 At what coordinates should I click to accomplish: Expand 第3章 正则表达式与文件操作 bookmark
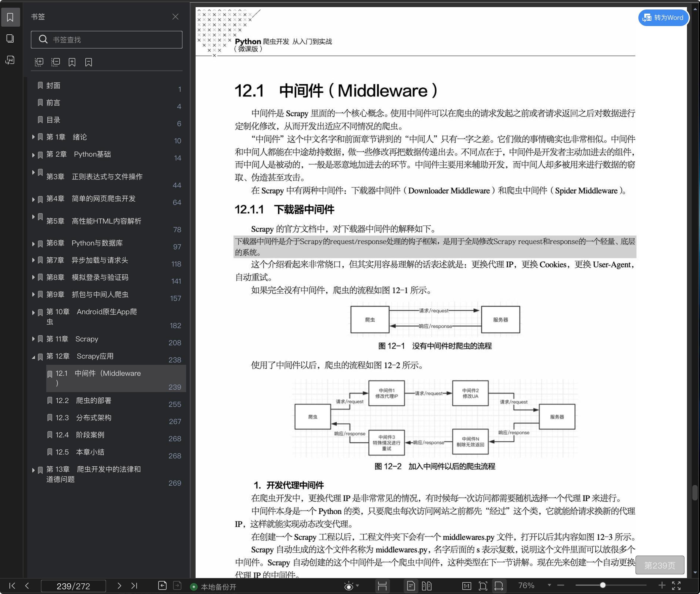coord(33,172)
